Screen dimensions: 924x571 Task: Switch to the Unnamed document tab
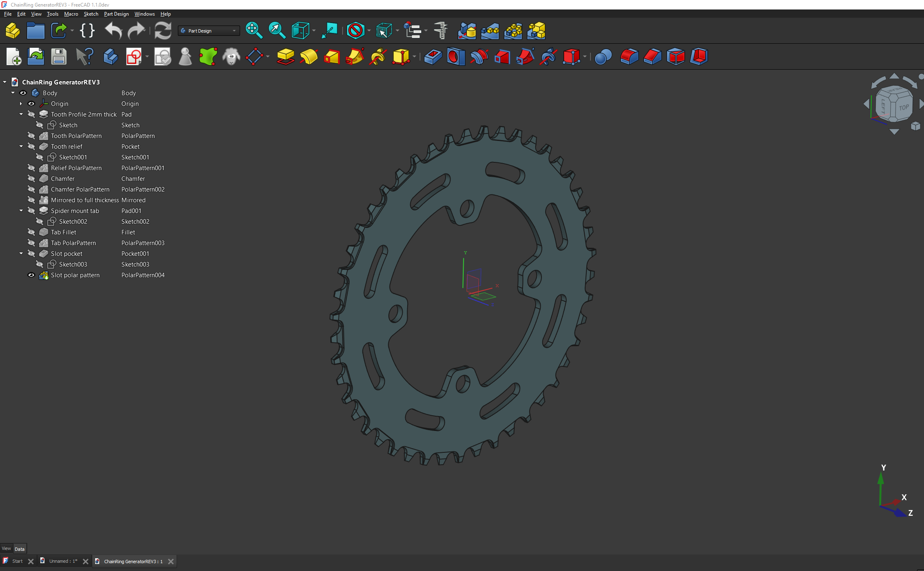[63, 561]
